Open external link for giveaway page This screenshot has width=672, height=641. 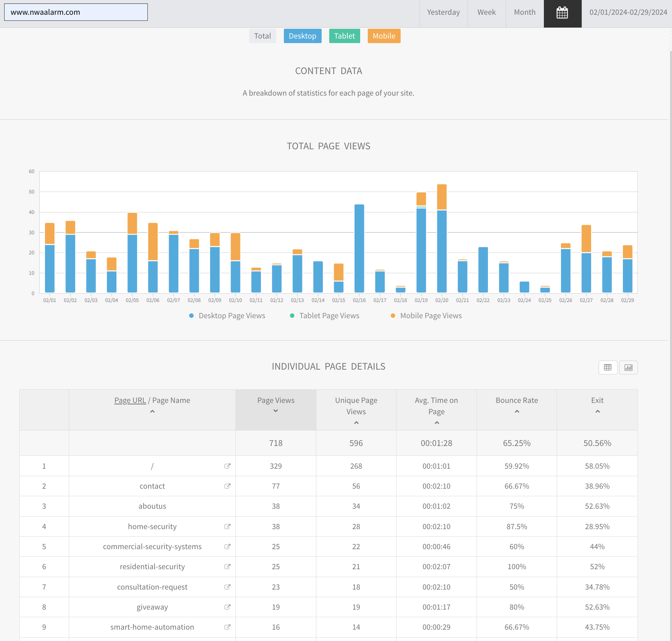[x=227, y=607]
